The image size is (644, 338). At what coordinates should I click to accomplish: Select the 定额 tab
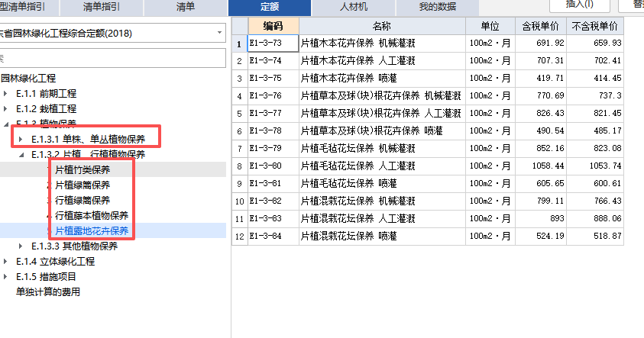(270, 7)
